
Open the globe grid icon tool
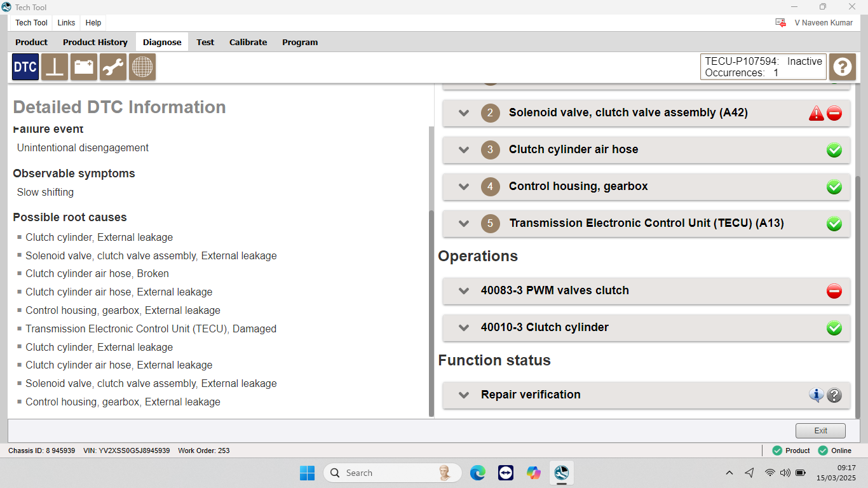click(142, 67)
